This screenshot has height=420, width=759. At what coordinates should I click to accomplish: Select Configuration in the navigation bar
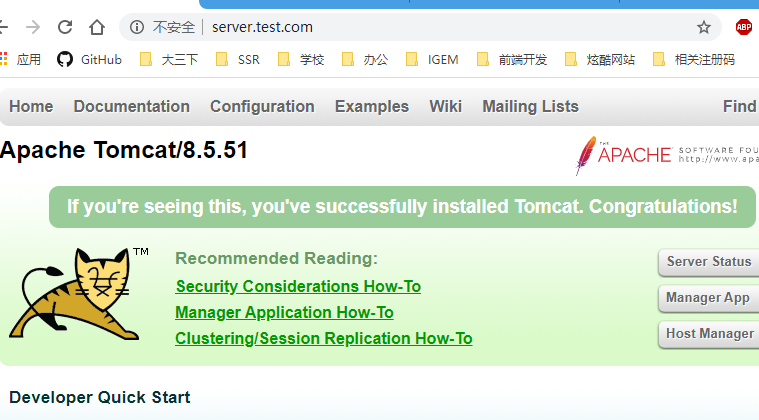pyautogui.click(x=262, y=106)
